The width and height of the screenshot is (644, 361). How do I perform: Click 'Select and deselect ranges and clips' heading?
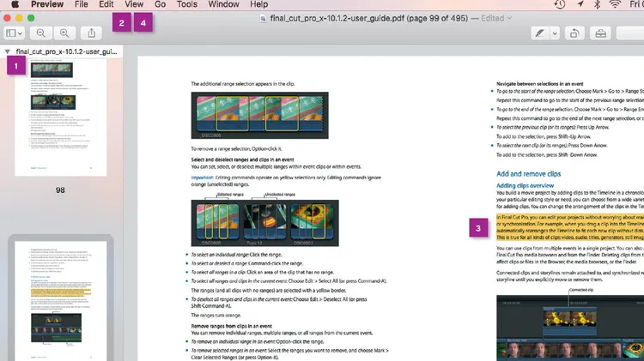pyautogui.click(x=242, y=159)
